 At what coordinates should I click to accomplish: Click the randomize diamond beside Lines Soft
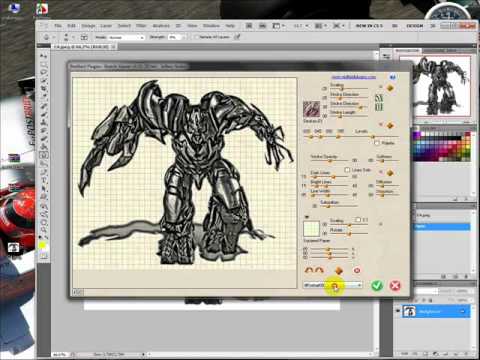click(x=390, y=173)
